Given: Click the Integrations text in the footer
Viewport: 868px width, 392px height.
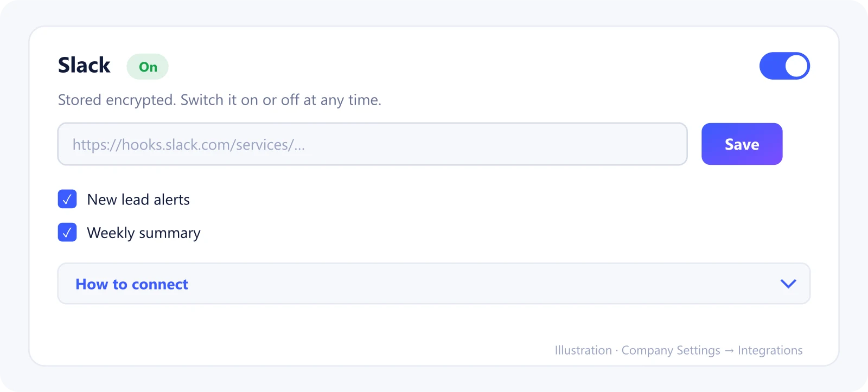Looking at the screenshot, I should pyautogui.click(x=770, y=350).
